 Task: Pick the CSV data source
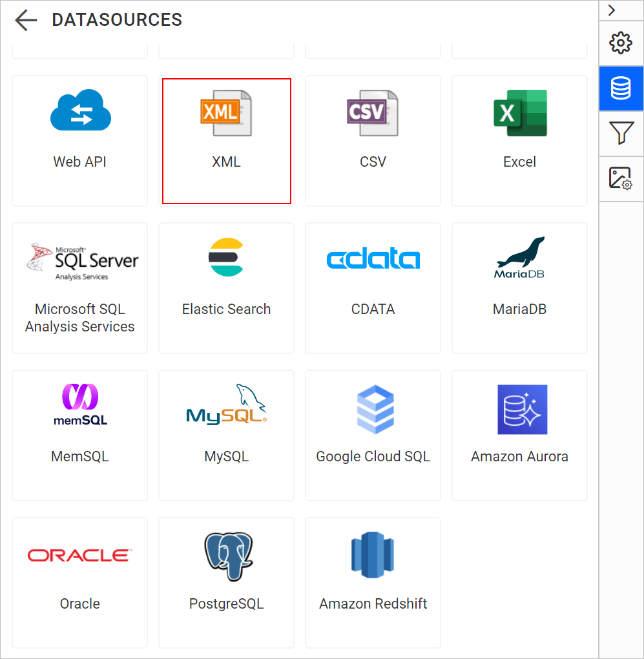[373, 141]
